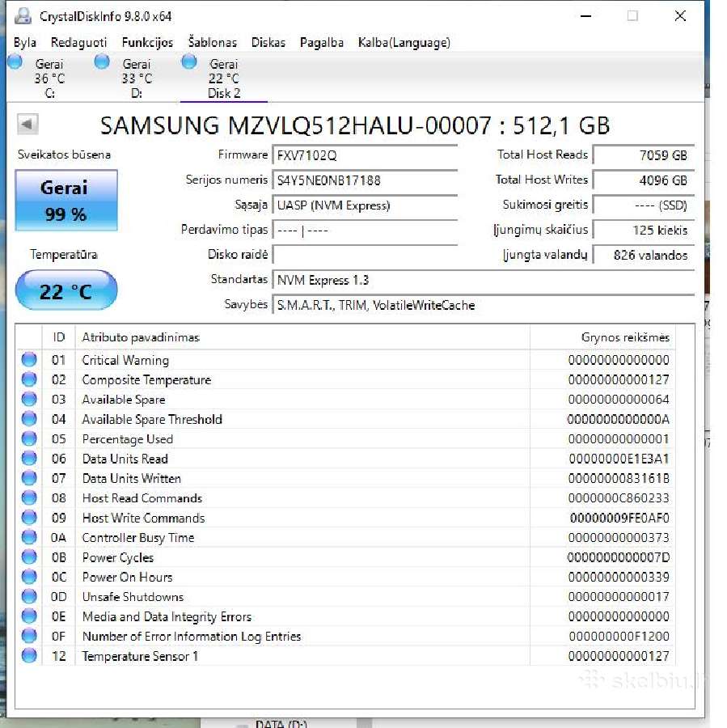
Task: Go back with previous disk arrow button
Action: point(27,124)
